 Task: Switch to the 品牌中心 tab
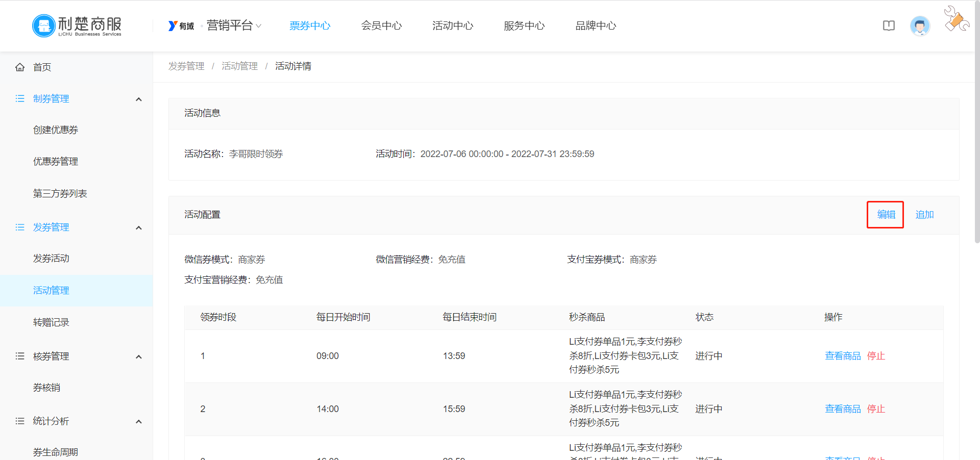(x=596, y=25)
